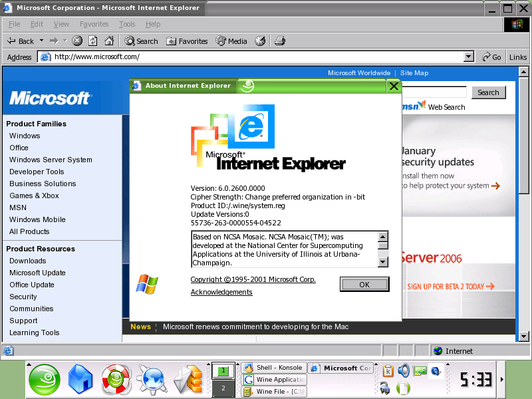Viewport: 532px width, 399px height.
Task: Click SIGN UP FOR BETA 2 TODAY link
Action: (451, 287)
